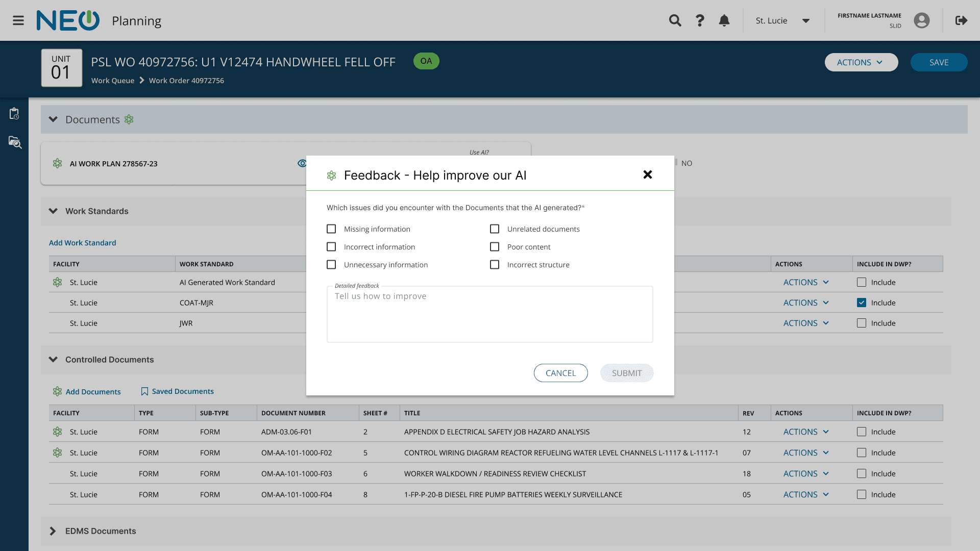This screenshot has width=980, height=551.
Task: Open the St. Lucie site dropdown
Action: (x=782, y=20)
